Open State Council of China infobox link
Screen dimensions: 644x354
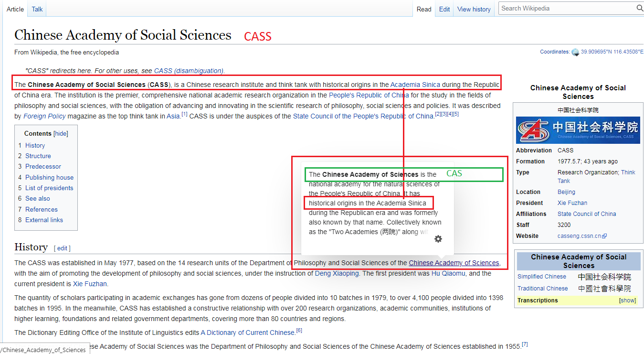(587, 214)
